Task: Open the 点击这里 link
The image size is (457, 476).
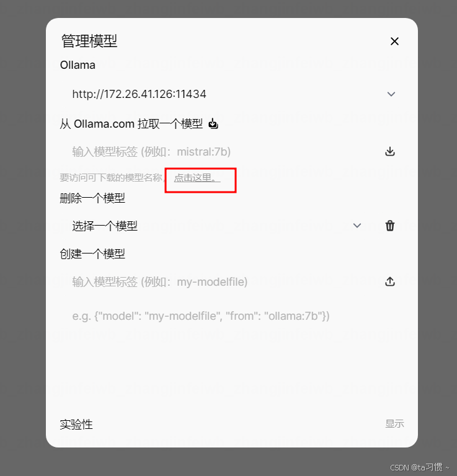Action: [x=197, y=178]
